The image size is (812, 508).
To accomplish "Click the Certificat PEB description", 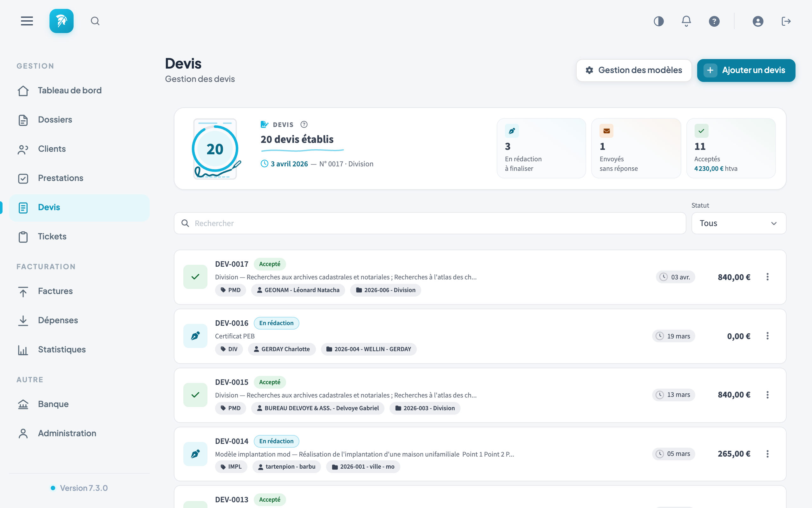I will click(235, 336).
